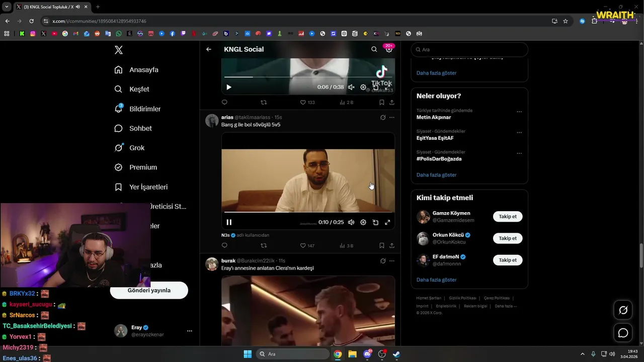The image size is (644, 362).
Task: Open floating Grok button
Action: 623,310
